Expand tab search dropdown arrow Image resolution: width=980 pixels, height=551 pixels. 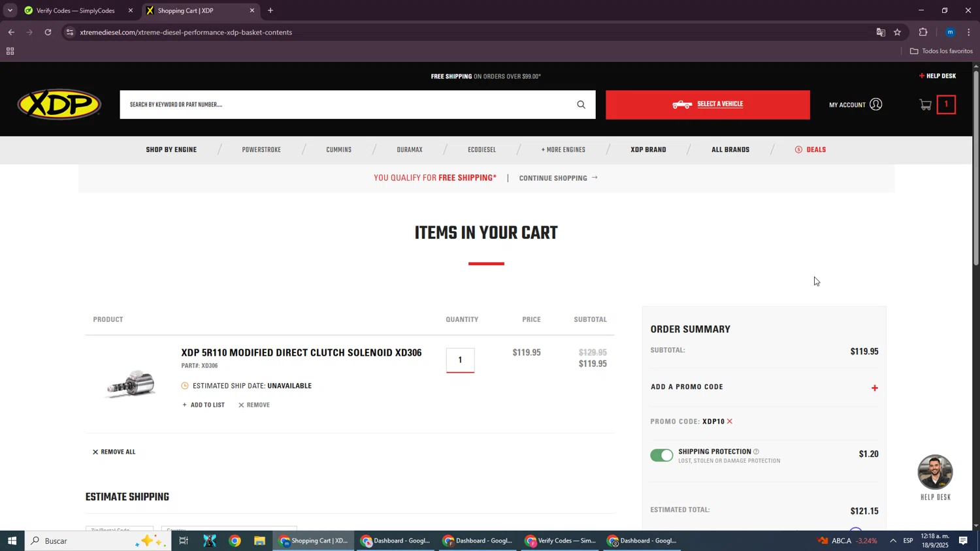click(10, 10)
